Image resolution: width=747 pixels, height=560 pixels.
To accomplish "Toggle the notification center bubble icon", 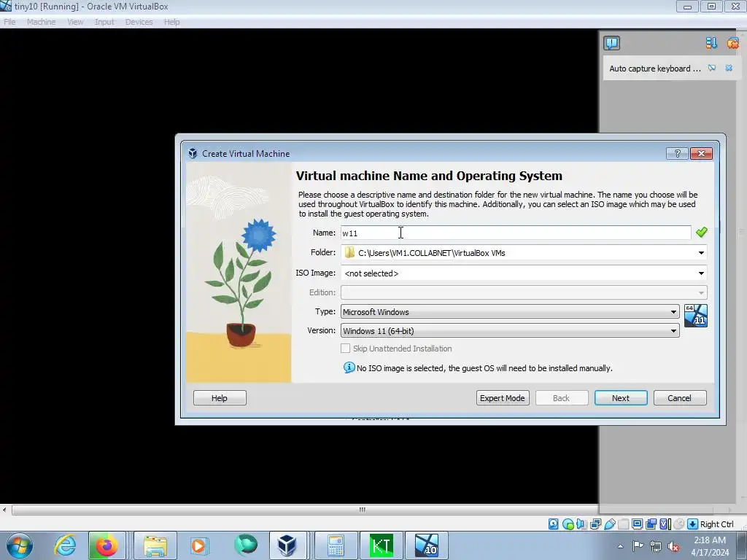I will tap(612, 43).
